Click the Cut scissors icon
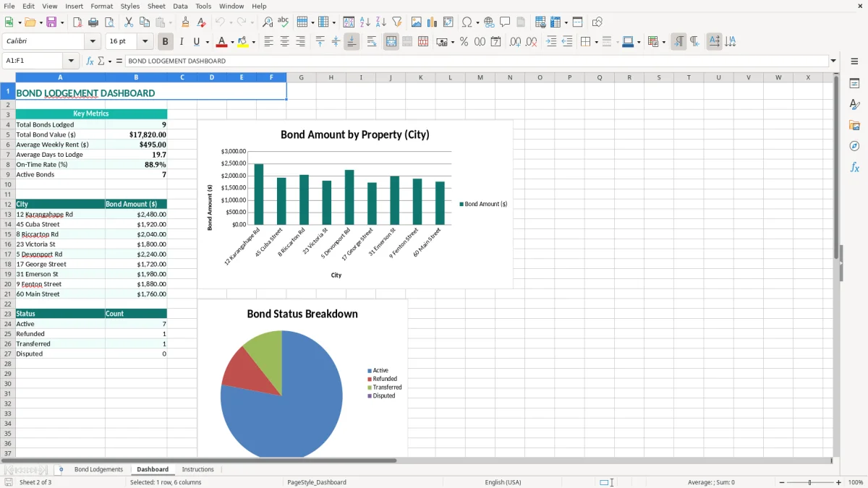The image size is (868, 488). click(x=129, y=22)
